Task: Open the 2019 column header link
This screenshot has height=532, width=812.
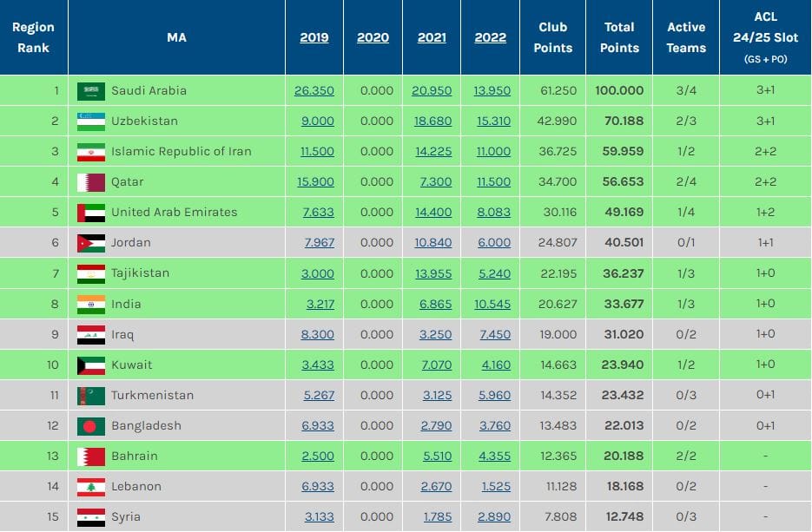Action: coord(314,37)
